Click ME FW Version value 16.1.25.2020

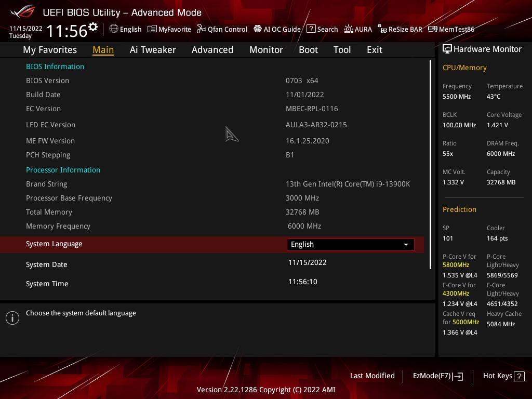[308, 141]
